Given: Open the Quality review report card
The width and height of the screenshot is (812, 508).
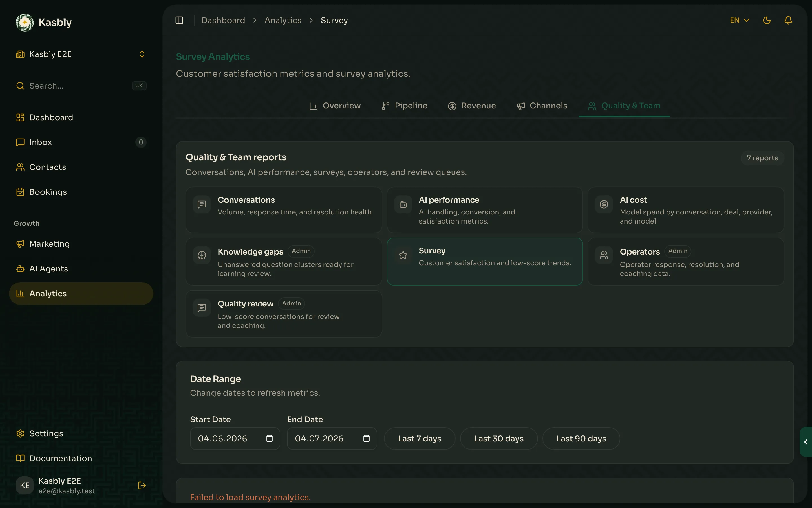Looking at the screenshot, I should pos(284,314).
